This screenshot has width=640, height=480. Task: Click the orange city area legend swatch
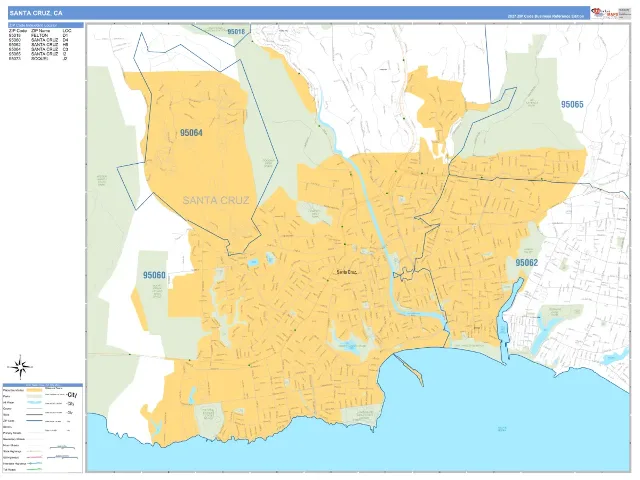pos(34,390)
